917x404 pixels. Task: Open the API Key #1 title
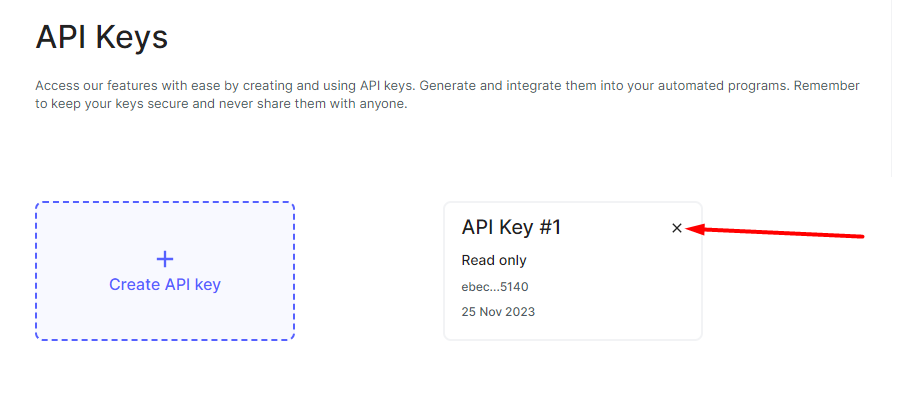point(511,227)
